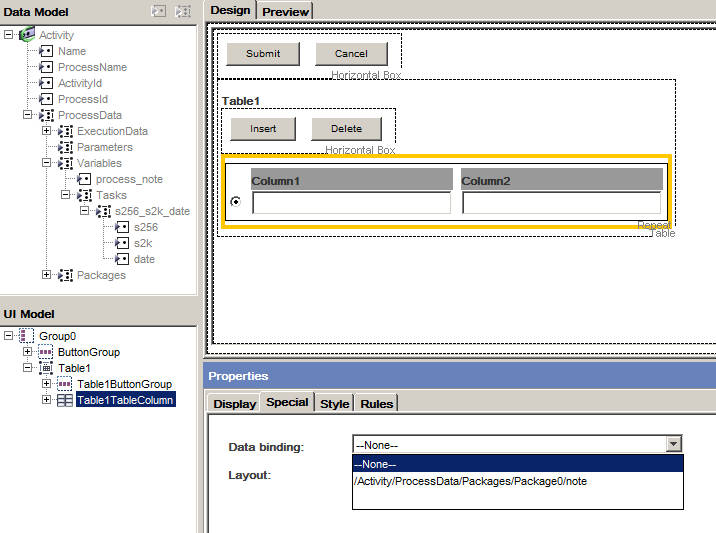
Task: Open the Rules properties tab
Action: (377, 404)
